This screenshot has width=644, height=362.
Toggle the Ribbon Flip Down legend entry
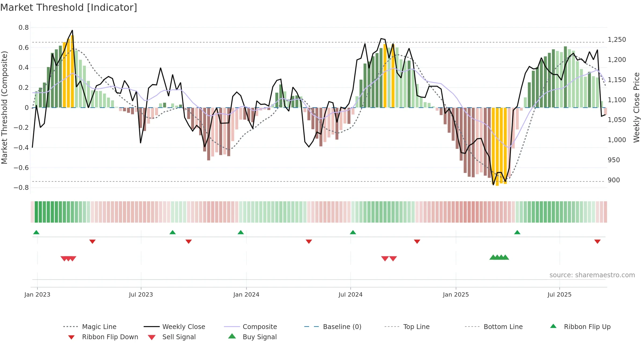coord(103,337)
